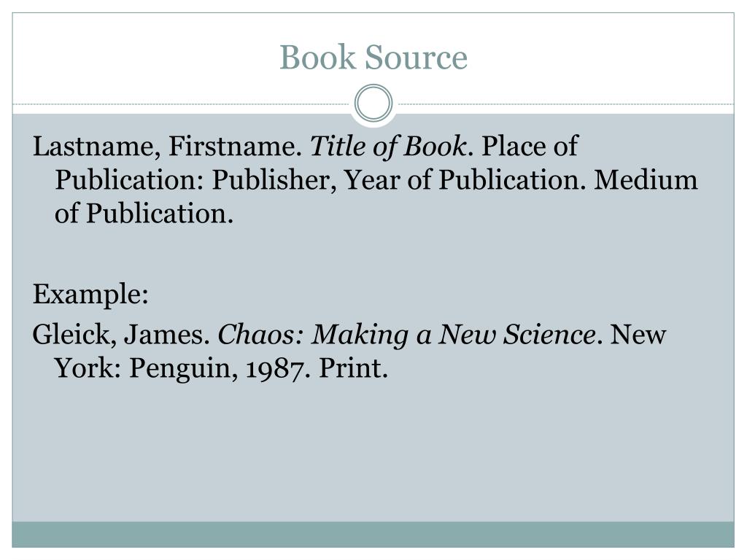Select the "Example:" label
Image resolution: width=747 pixels, height=560 pixels.
[x=90, y=295]
